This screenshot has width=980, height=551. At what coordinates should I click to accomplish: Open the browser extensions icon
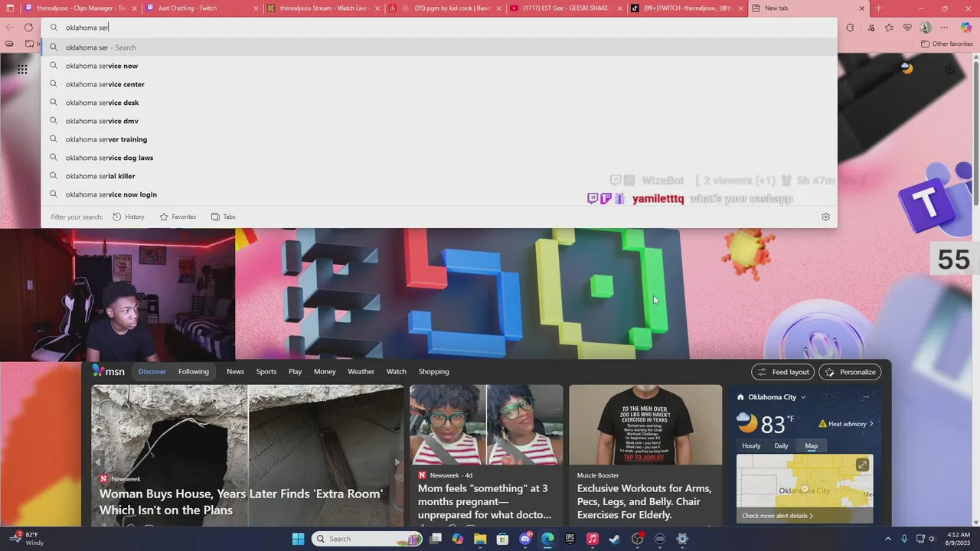point(850,28)
